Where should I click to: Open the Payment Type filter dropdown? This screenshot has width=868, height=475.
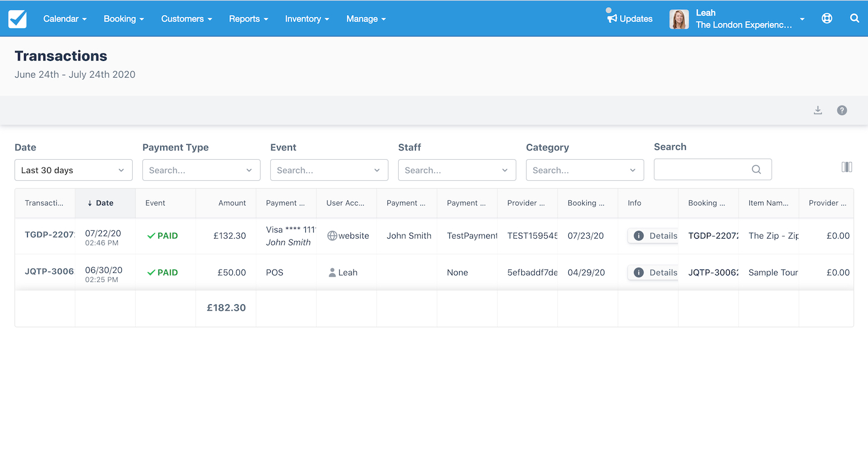point(201,170)
